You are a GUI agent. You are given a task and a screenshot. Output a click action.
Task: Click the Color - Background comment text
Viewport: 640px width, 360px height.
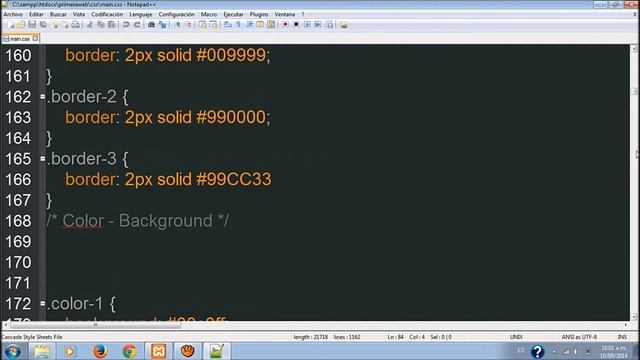[x=138, y=221]
